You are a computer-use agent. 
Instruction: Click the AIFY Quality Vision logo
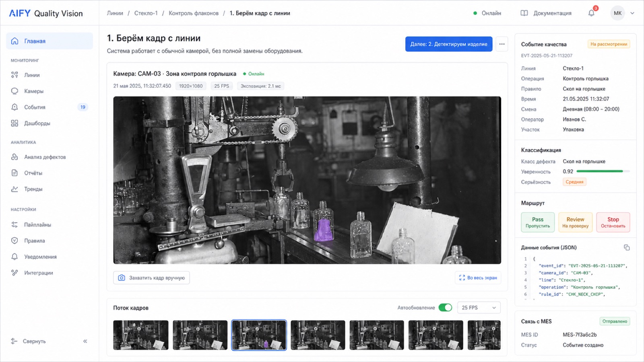(x=46, y=13)
